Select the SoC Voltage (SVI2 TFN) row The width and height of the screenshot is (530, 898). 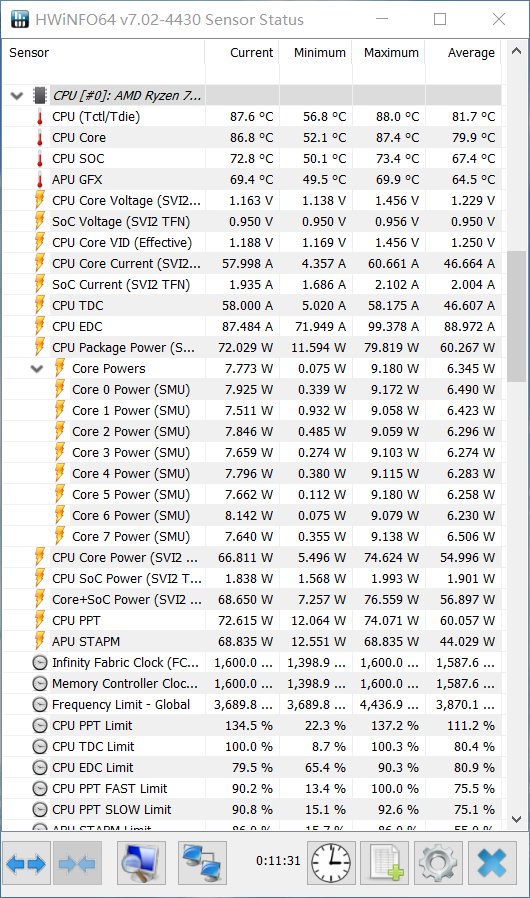click(x=252, y=222)
